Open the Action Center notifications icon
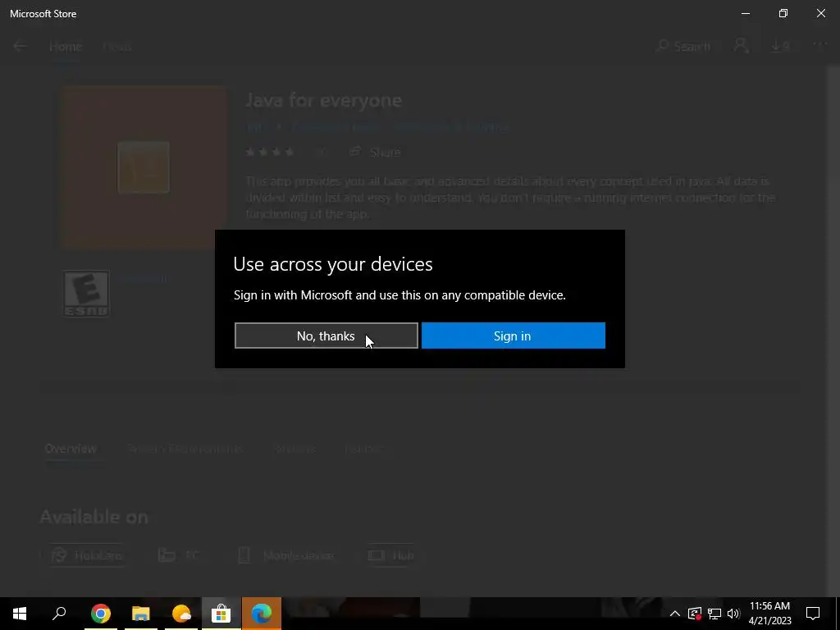This screenshot has width=840, height=630. tap(813, 614)
